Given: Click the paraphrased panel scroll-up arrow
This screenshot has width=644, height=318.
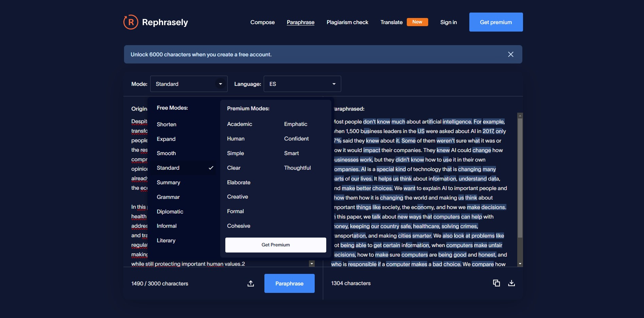Looking at the screenshot, I should tap(520, 116).
